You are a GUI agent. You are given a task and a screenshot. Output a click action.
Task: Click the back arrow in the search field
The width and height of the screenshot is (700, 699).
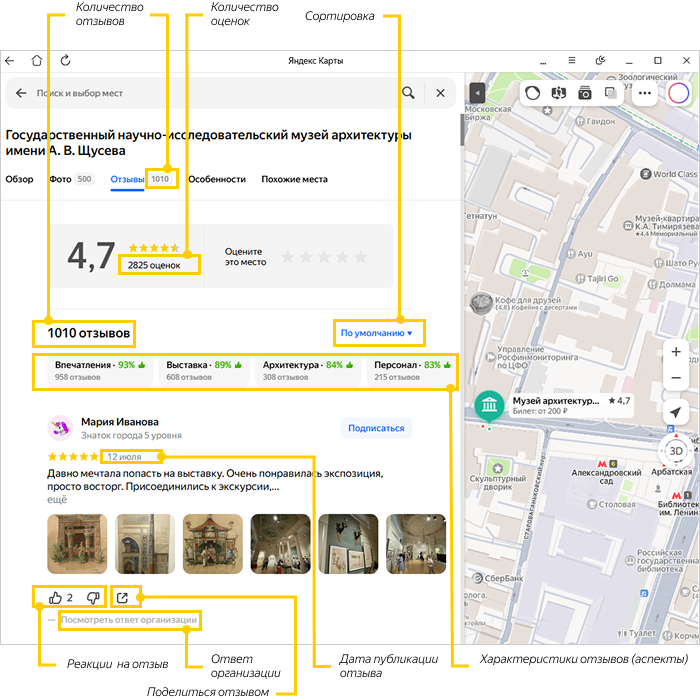(21, 93)
